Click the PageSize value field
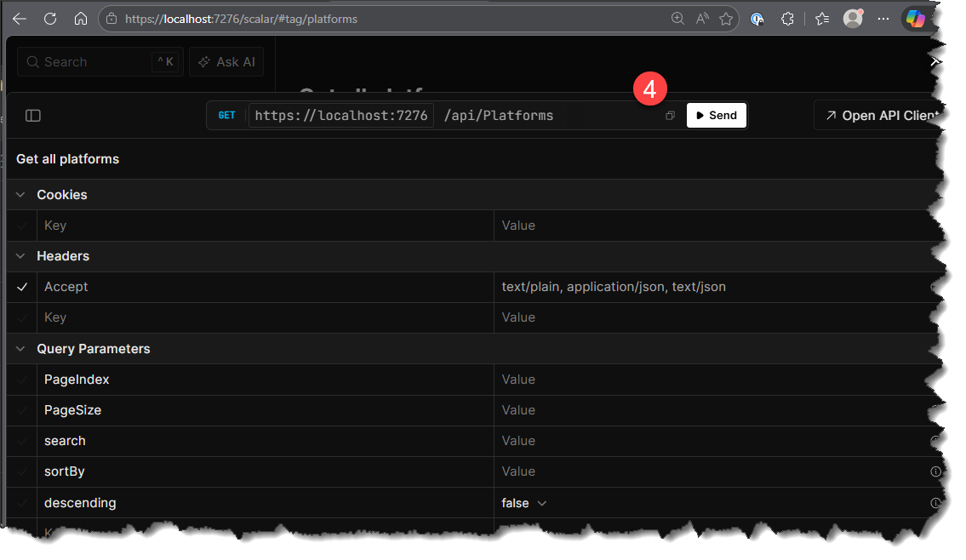The image size is (966, 560). [706, 410]
